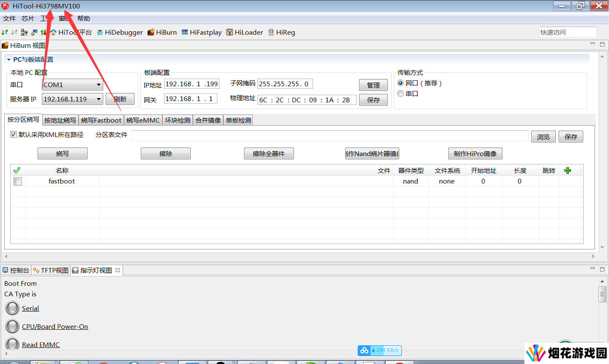Click the 快速访问 quick access field

point(568,32)
